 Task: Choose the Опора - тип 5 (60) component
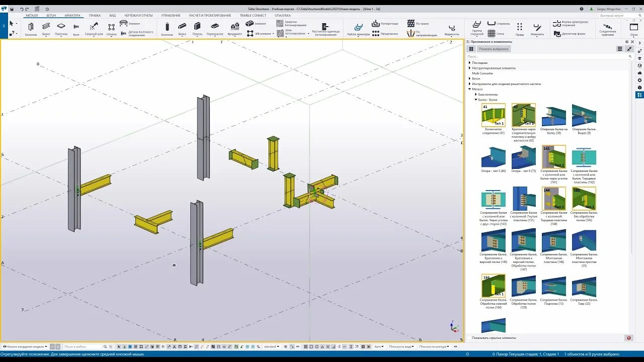(x=493, y=157)
